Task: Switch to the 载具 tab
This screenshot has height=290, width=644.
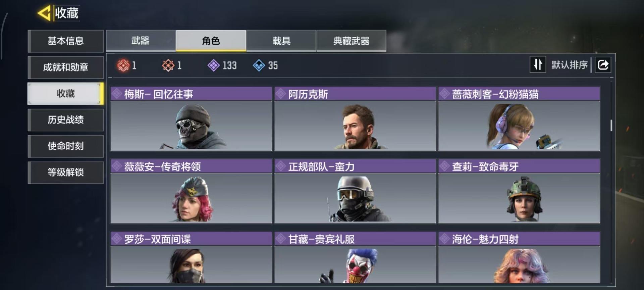Action: point(281,41)
